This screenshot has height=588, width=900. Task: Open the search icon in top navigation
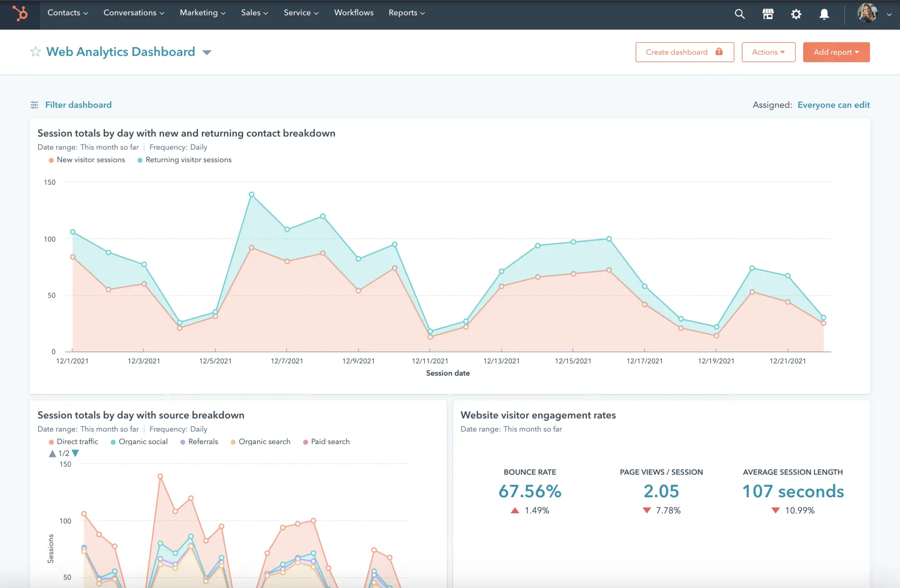click(740, 13)
